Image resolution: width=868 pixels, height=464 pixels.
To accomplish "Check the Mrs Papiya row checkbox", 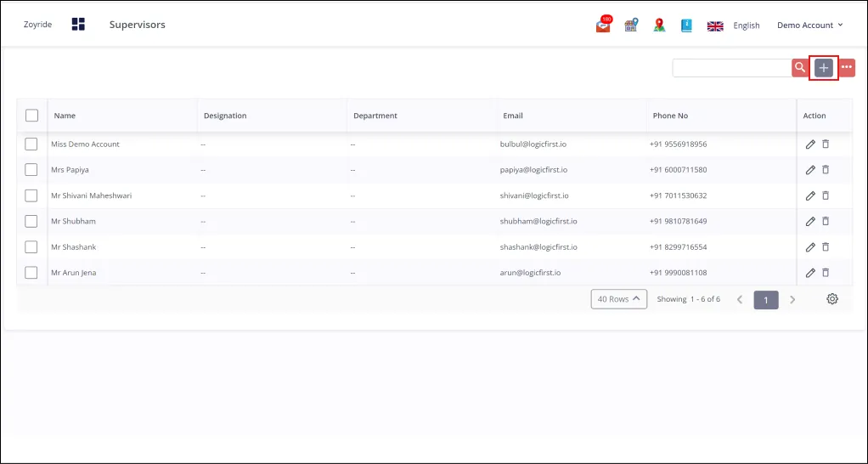I will click(31, 169).
